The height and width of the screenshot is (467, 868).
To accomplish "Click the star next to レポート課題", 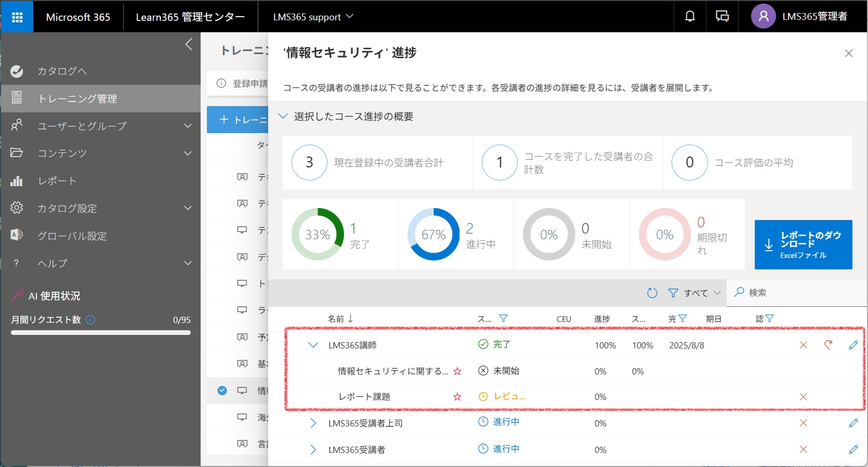I will tap(457, 397).
